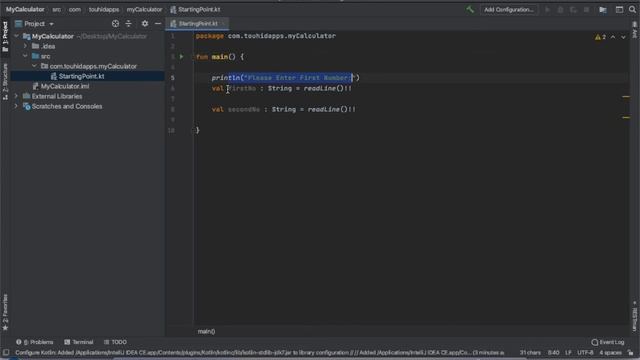640x360 pixels.
Task: Open the Event Log
Action: [608, 342]
